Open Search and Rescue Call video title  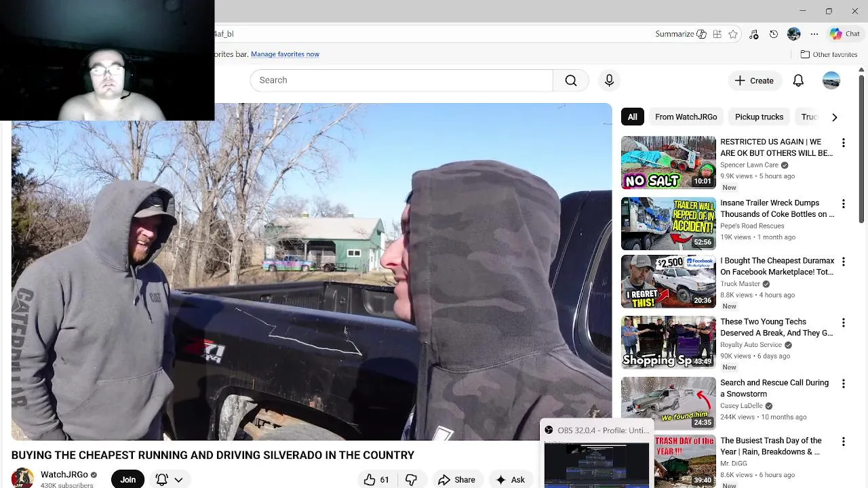point(774,388)
